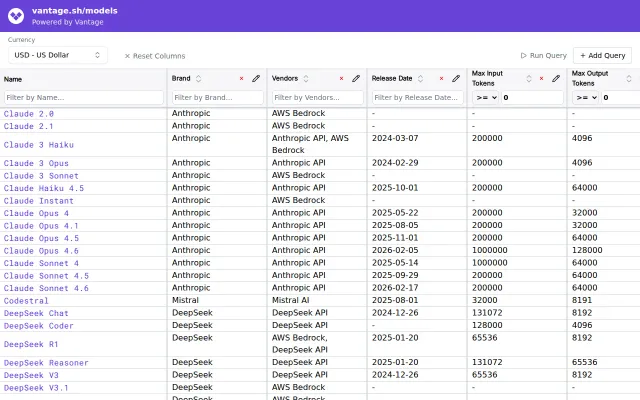Open the DeepSeek V3.1 link

click(36, 388)
